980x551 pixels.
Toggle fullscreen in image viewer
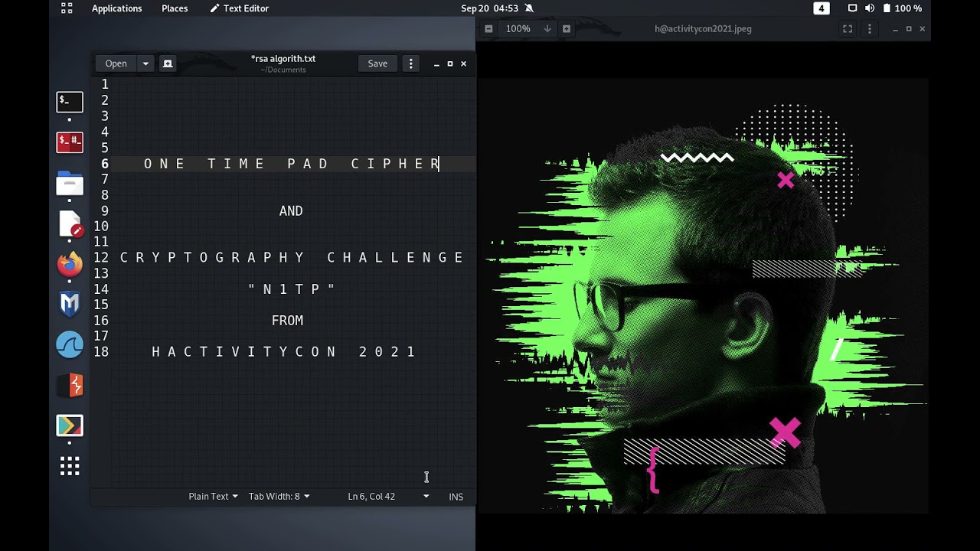tap(848, 29)
